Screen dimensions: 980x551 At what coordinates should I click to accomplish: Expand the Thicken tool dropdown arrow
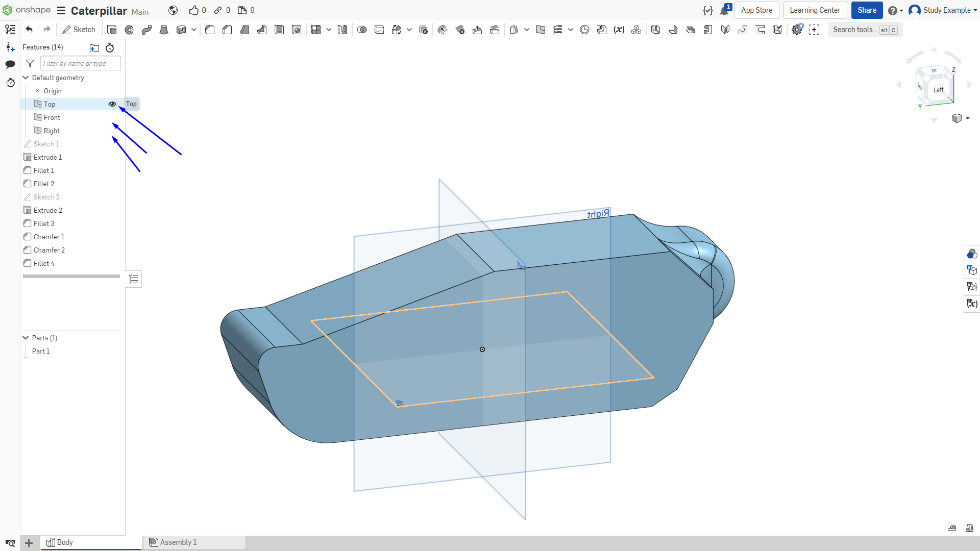click(x=194, y=30)
